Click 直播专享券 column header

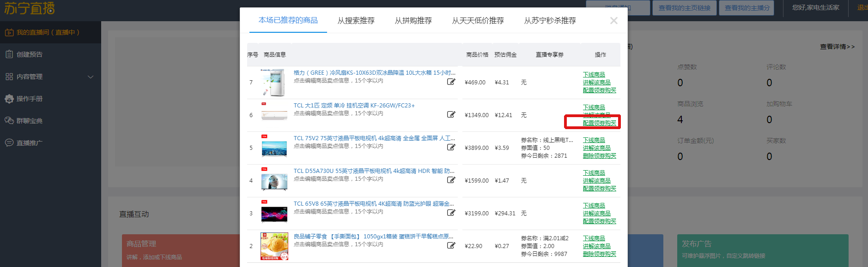click(x=550, y=54)
